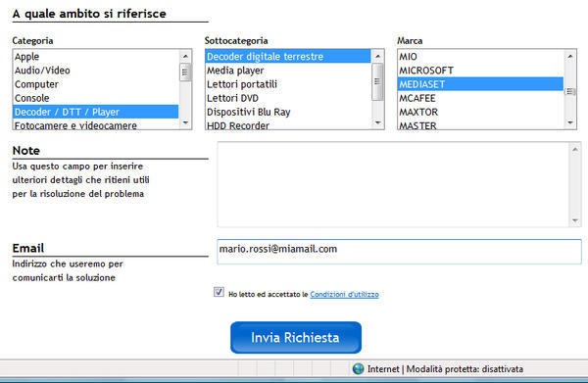Image resolution: width=588 pixels, height=383 pixels.
Task: Click up arrow of Marca list scrollbar
Action: (570, 56)
